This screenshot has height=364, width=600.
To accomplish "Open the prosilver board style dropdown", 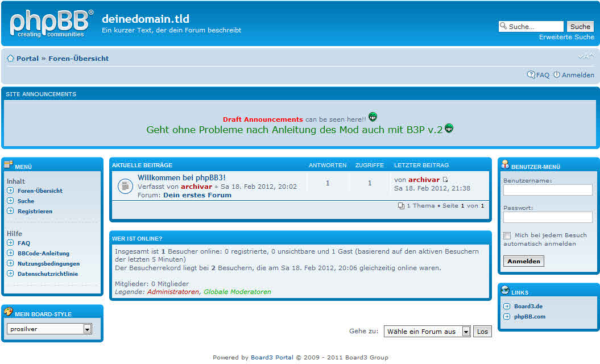I will click(x=87, y=329).
